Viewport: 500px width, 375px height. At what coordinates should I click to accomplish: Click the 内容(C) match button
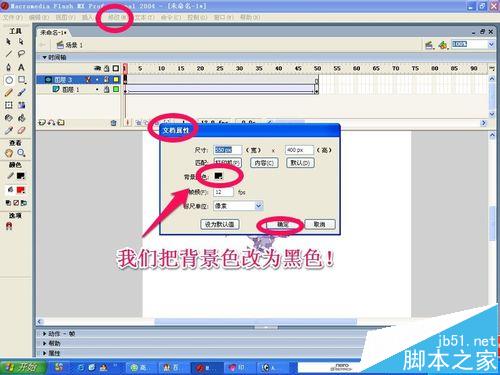(264, 163)
